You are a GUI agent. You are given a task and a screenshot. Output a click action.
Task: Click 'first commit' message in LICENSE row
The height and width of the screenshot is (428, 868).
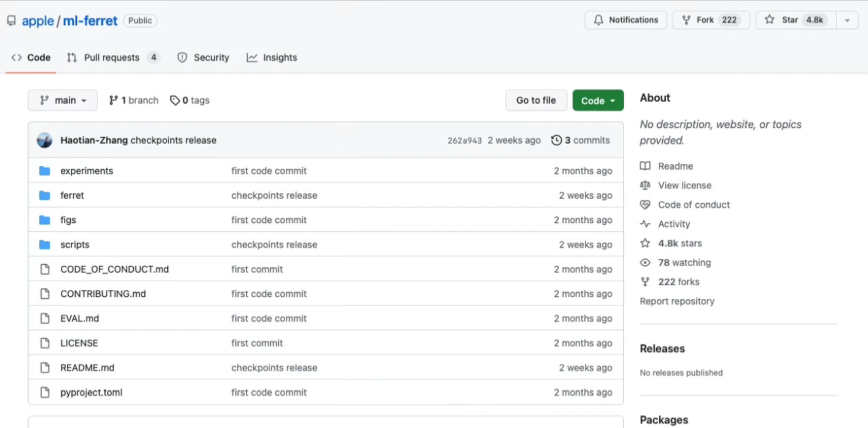[x=257, y=343]
